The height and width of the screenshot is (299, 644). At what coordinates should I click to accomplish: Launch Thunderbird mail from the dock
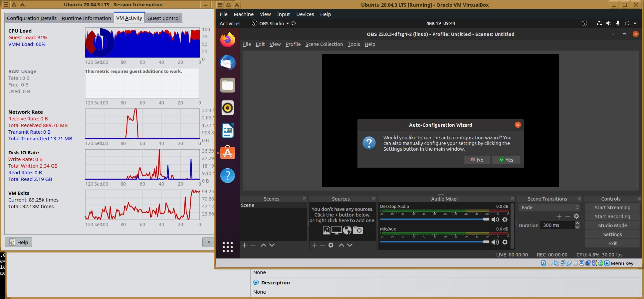[228, 63]
